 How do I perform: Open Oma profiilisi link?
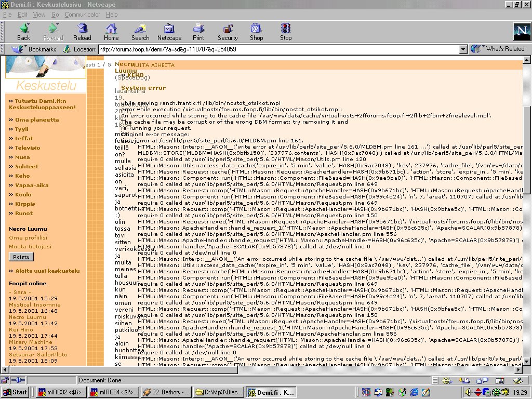[28, 238]
